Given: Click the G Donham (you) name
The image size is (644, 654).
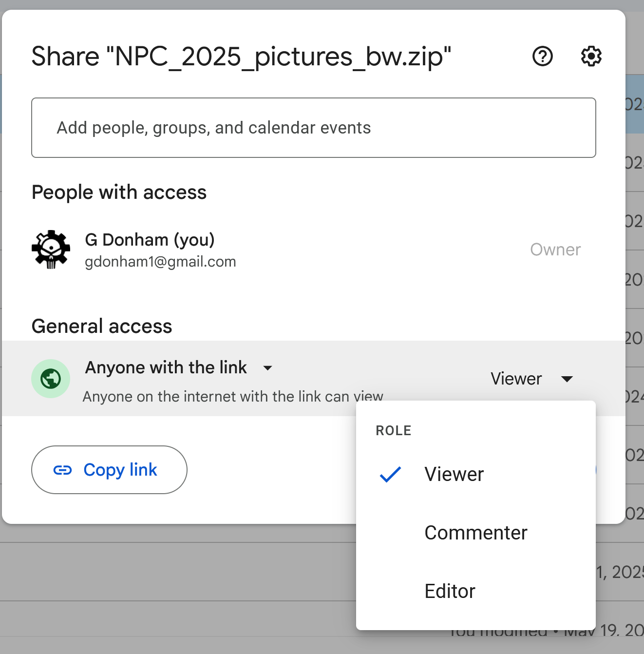Looking at the screenshot, I should tap(150, 240).
